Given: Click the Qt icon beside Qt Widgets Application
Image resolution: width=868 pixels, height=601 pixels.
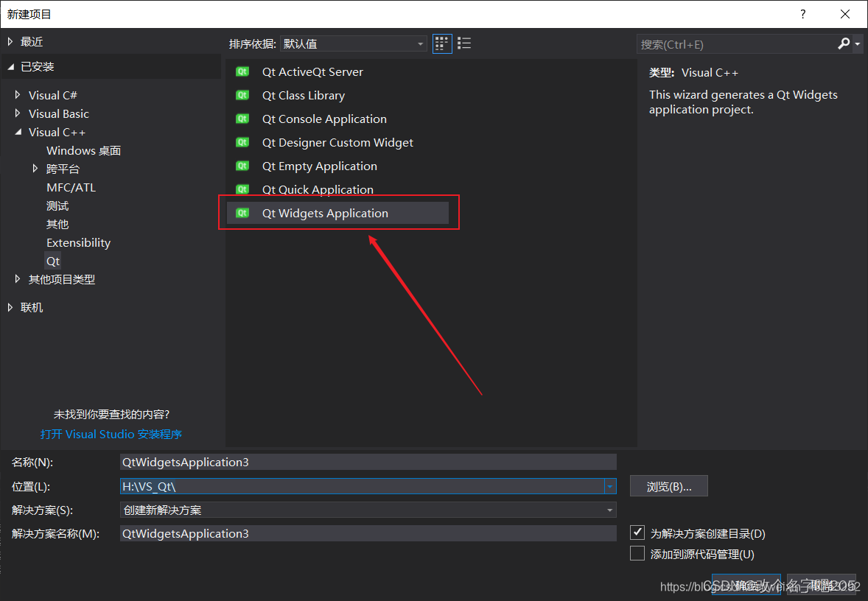Looking at the screenshot, I should [242, 213].
